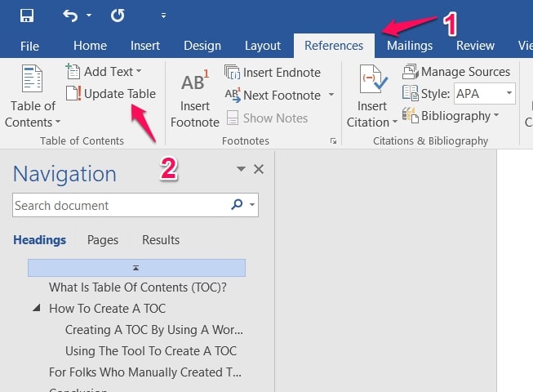Open the Design ribbon tab
Screen dimensions: 533x392
[x=202, y=46]
